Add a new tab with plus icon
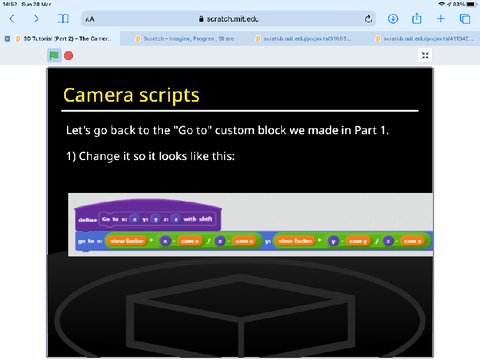480x360 pixels. (x=441, y=19)
